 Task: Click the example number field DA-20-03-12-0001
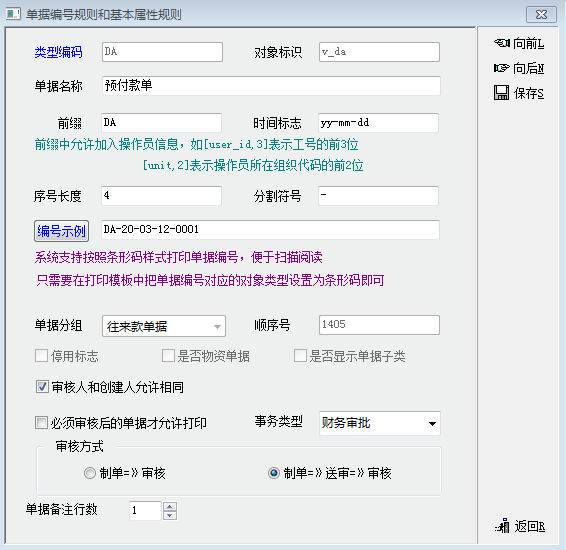coord(270,230)
